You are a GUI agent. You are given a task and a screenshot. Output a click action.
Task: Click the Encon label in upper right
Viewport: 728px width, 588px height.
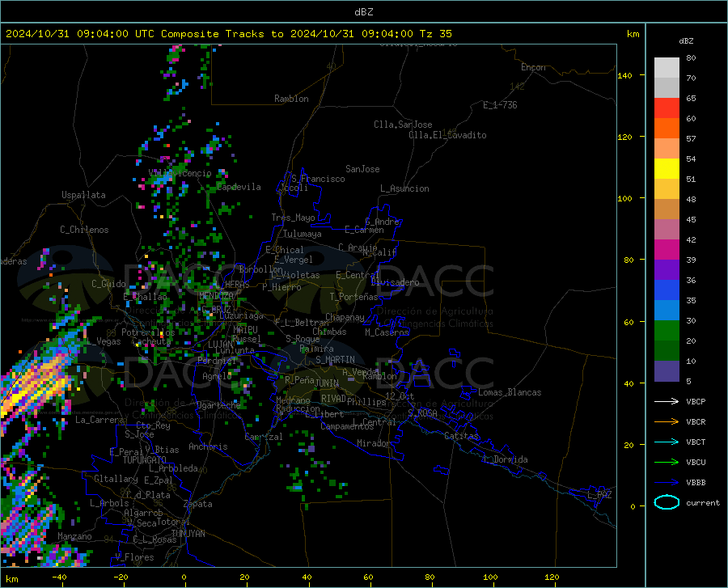pyautogui.click(x=533, y=67)
